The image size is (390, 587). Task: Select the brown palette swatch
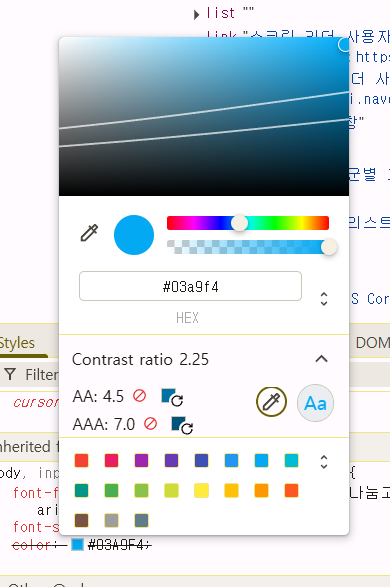pos(82,520)
